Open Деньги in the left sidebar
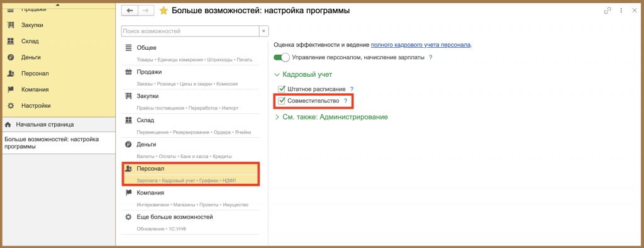 click(x=31, y=57)
